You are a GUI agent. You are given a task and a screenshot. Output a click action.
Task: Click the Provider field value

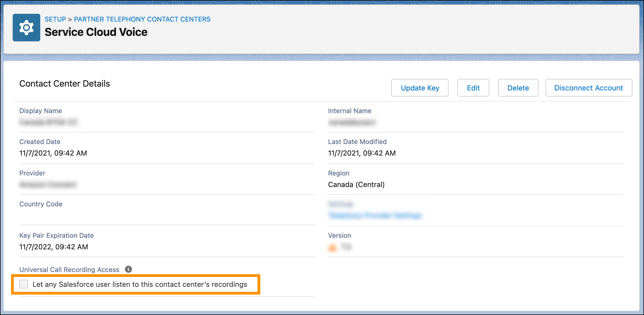click(47, 185)
